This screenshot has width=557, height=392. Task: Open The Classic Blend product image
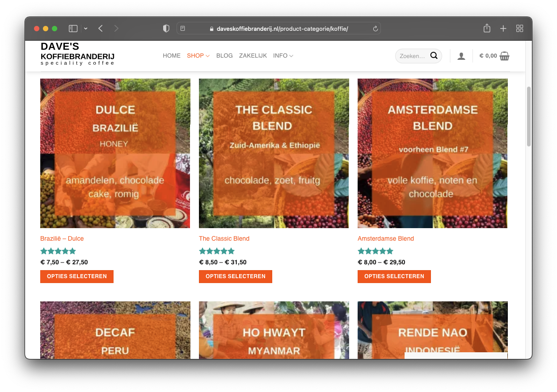274,154
